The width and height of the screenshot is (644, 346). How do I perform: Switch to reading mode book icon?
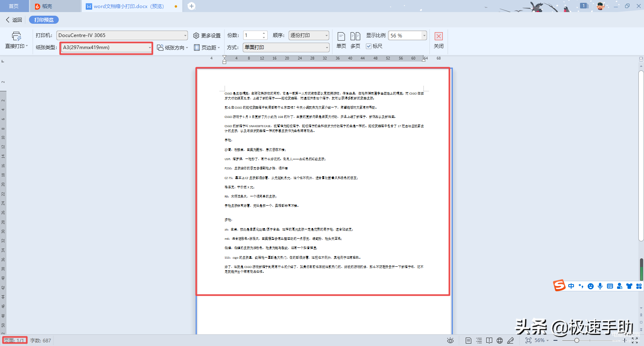489,340
